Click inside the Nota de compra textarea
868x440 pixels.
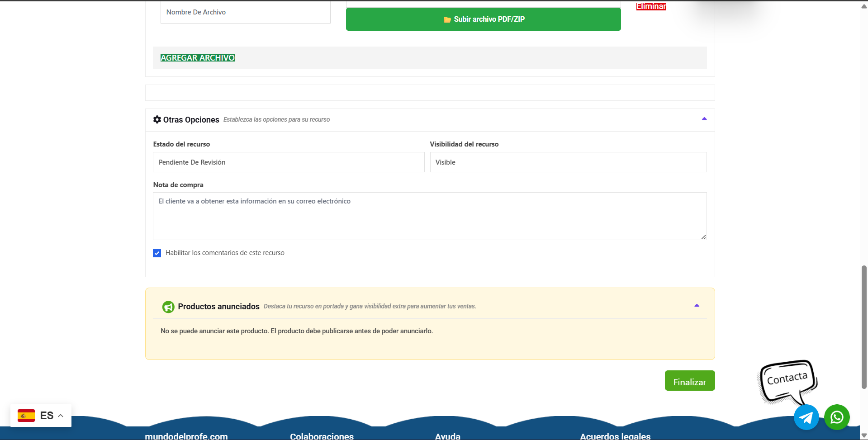(x=429, y=216)
